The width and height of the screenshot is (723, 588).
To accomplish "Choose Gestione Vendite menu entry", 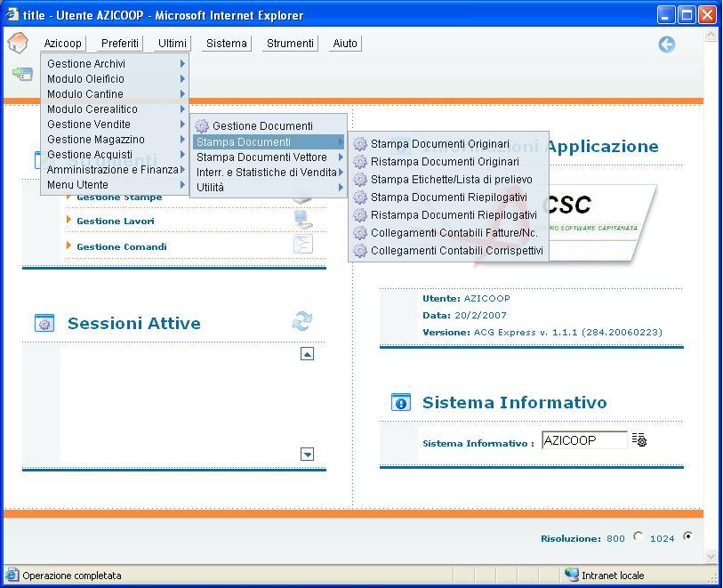I will (115, 125).
